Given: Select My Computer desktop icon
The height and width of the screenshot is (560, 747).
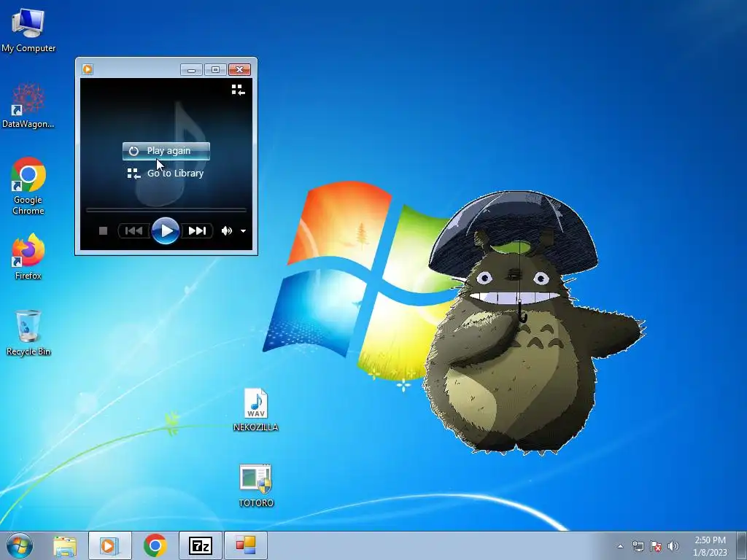Looking at the screenshot, I should (x=28, y=30).
